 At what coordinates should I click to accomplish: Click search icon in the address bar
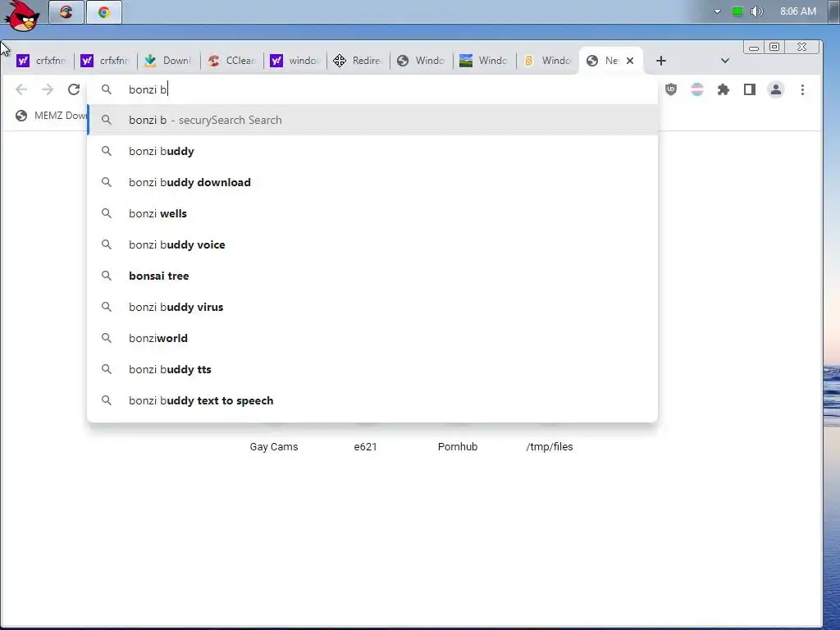[107, 89]
